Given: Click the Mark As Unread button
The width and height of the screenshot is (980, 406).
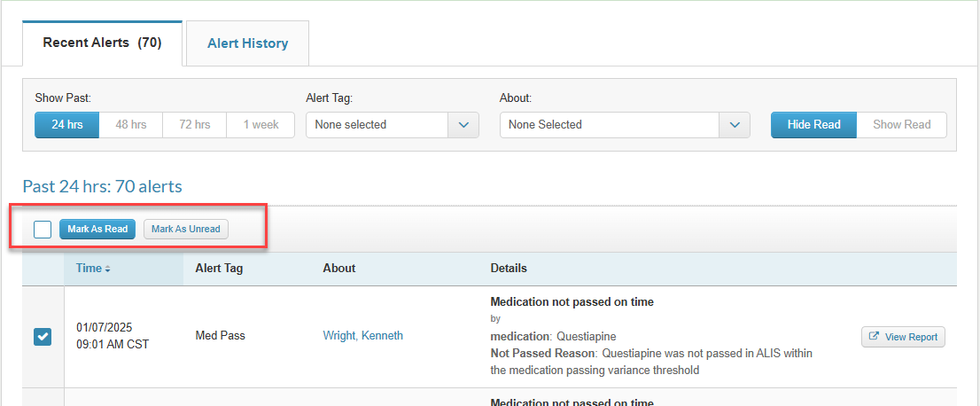Looking at the screenshot, I should (x=185, y=229).
